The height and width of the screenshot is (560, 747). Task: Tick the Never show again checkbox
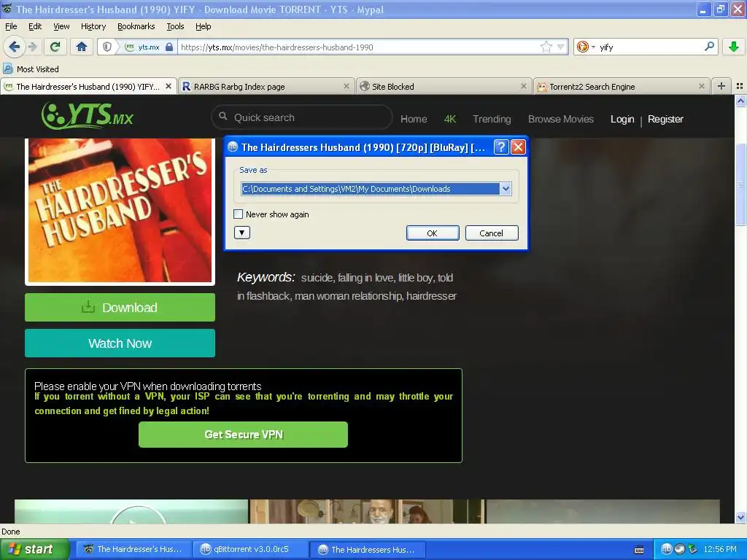(239, 214)
